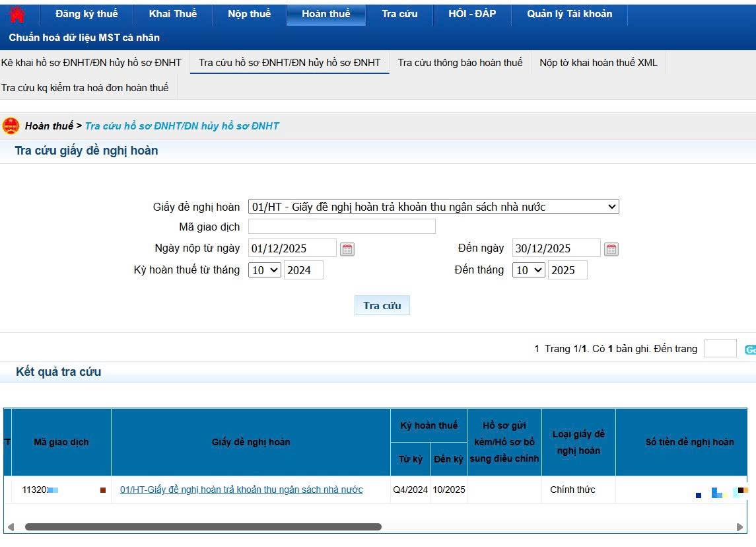The image size is (756, 547).
Task: Click the Hoàn thuế breadcrumb text
Action: pos(49,126)
